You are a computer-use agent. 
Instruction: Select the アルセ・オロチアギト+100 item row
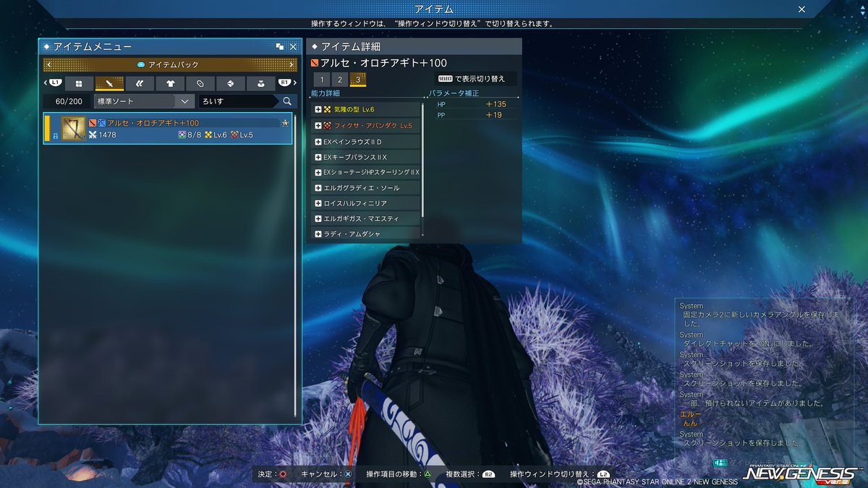(168, 129)
